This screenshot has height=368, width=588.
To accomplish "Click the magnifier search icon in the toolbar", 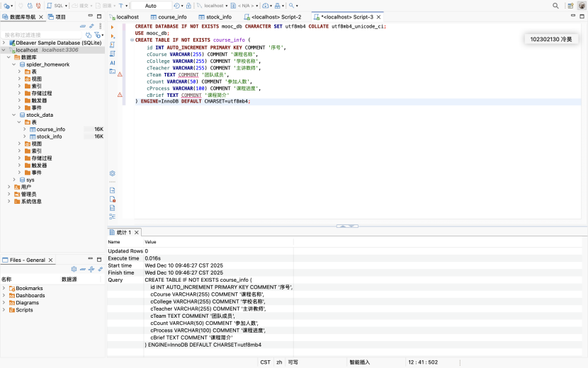I will [x=291, y=6].
